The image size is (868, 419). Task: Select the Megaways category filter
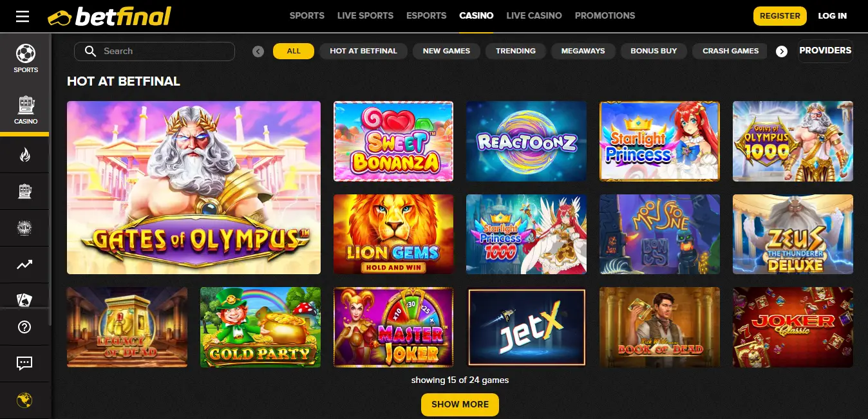click(x=583, y=51)
